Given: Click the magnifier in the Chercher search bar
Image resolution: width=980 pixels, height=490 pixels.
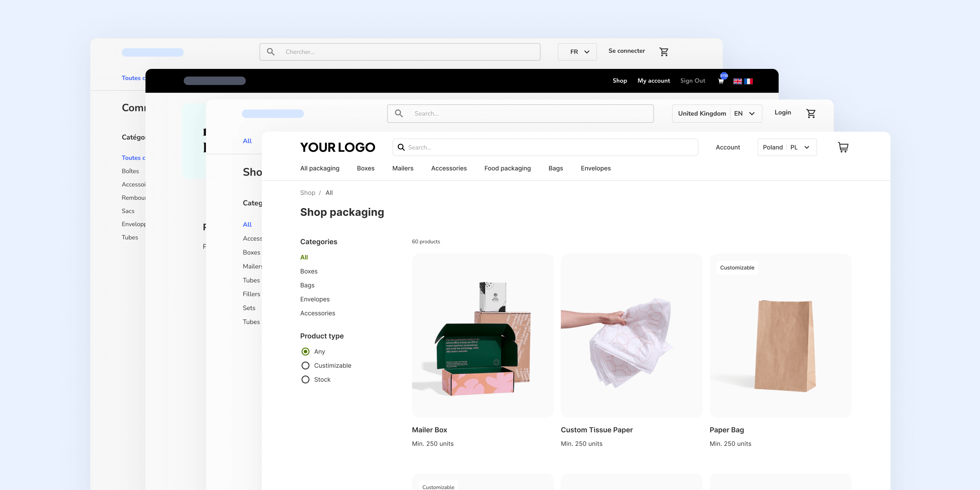Looking at the screenshot, I should point(271,52).
